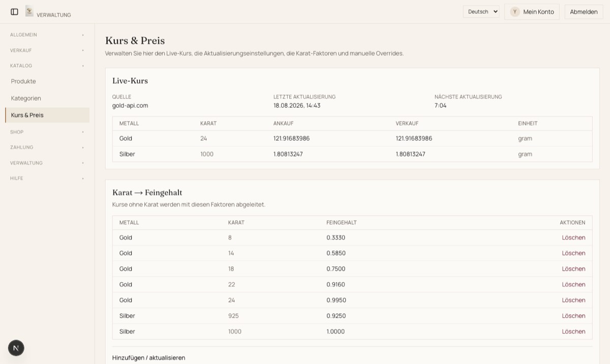The image size is (610, 364).
Task: Expand the Zahlung sidebar section
Action: (x=47, y=147)
